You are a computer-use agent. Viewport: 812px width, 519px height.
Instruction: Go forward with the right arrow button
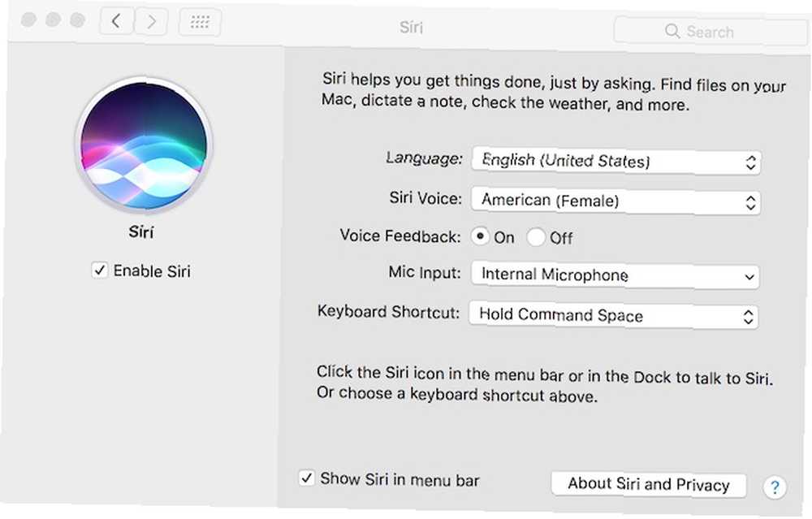pyautogui.click(x=151, y=22)
